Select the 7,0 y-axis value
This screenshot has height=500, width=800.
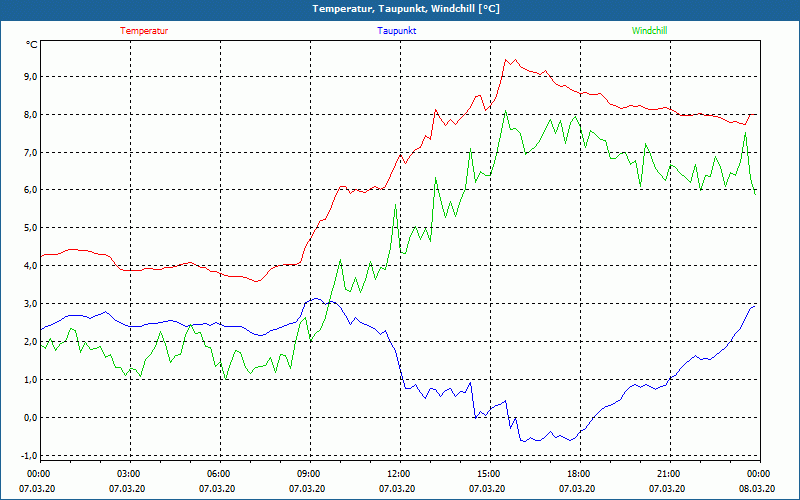coord(31,153)
